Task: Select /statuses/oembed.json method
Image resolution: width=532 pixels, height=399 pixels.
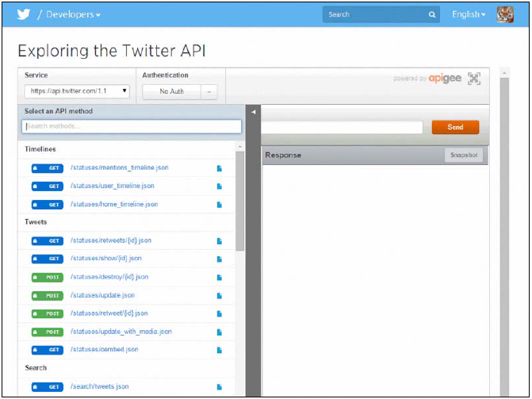Action: pyautogui.click(x=104, y=349)
